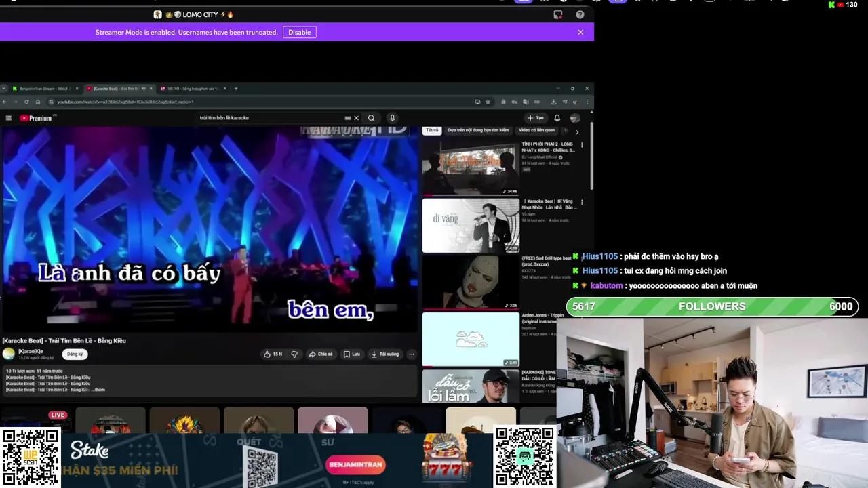Open the browser downloads icon
Viewport: 868px width, 488px height.
[x=553, y=102]
